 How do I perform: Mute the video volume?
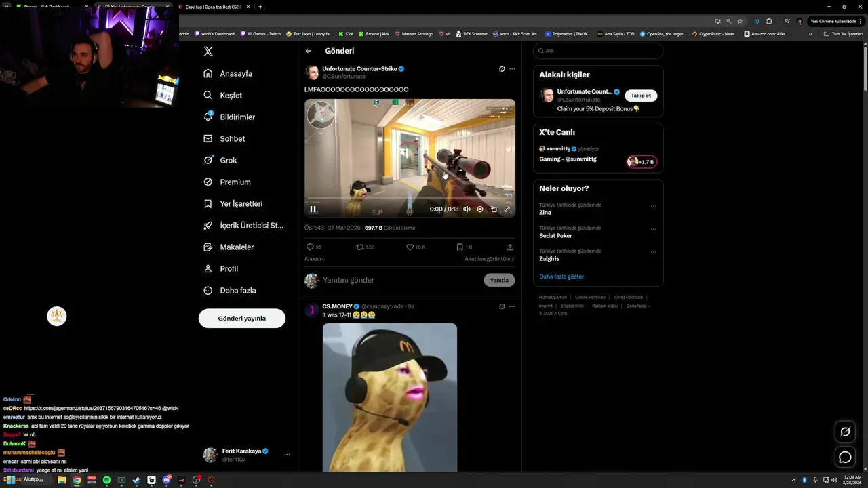coord(467,209)
